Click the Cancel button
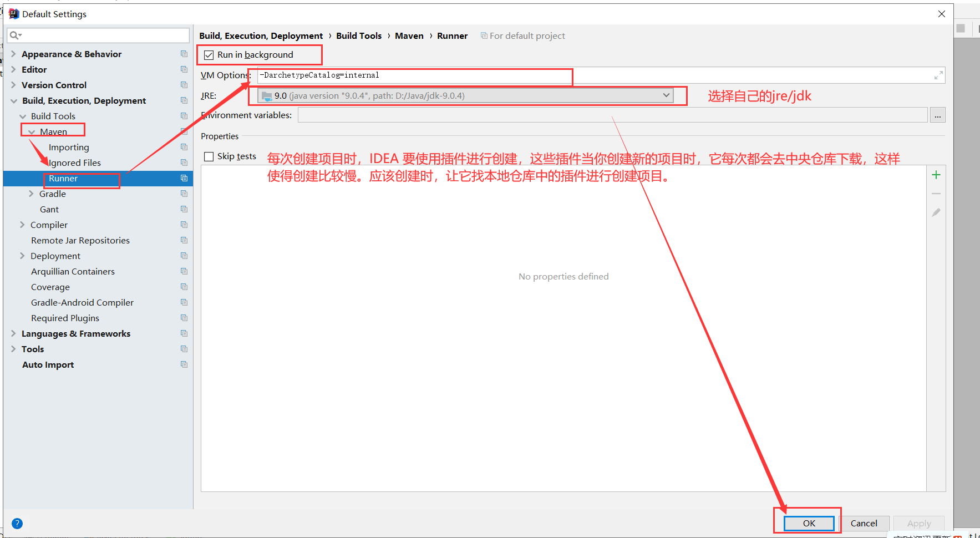Viewport: 980px width, 538px height. click(x=864, y=523)
